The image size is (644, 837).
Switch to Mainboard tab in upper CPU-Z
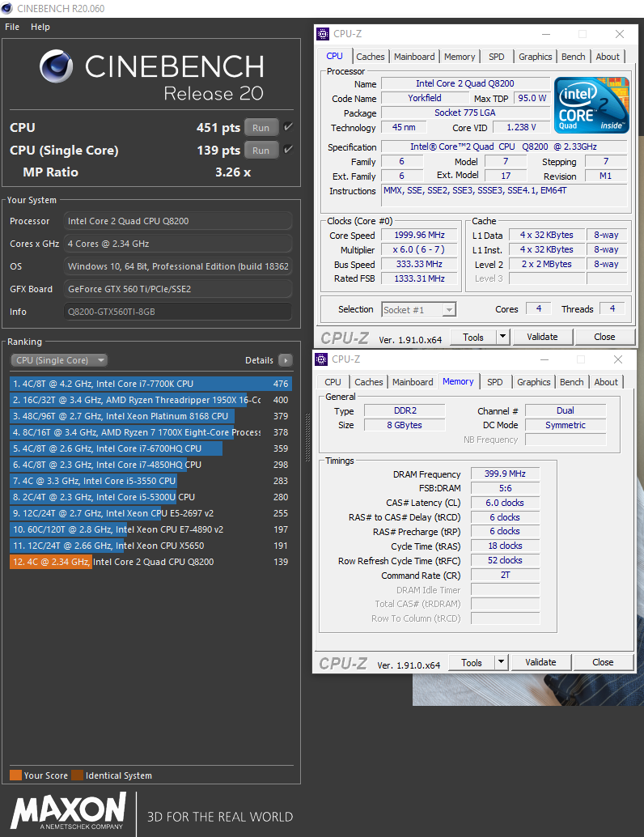pyautogui.click(x=414, y=57)
